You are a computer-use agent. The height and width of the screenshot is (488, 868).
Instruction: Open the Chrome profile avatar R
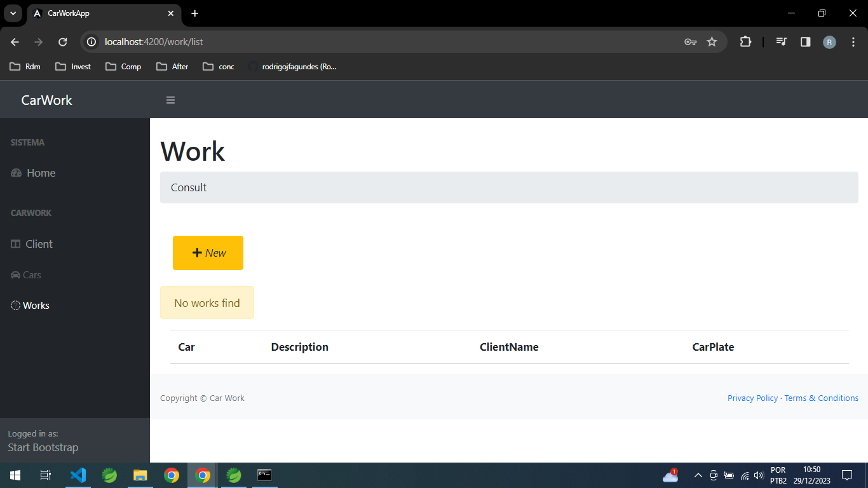coord(829,42)
